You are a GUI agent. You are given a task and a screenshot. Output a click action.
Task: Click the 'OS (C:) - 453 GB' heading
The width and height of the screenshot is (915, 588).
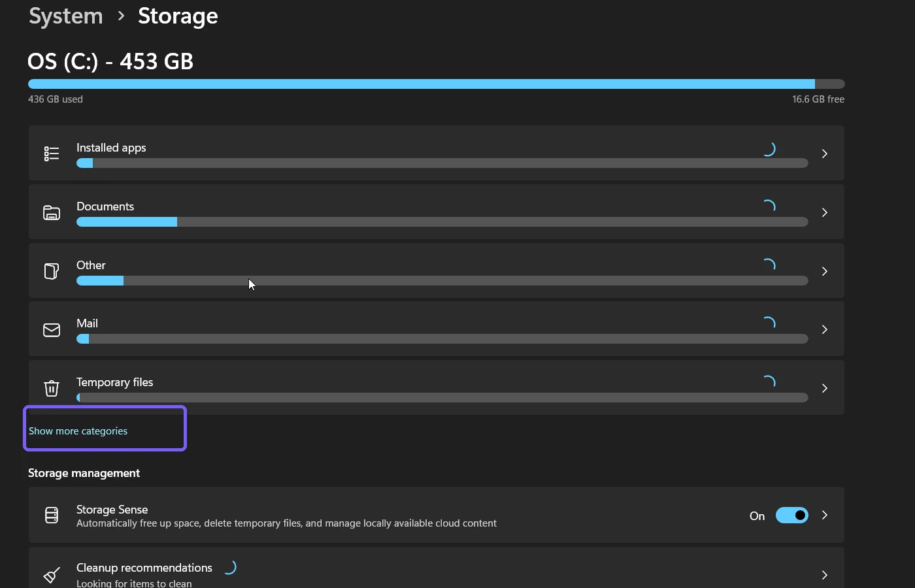(110, 61)
